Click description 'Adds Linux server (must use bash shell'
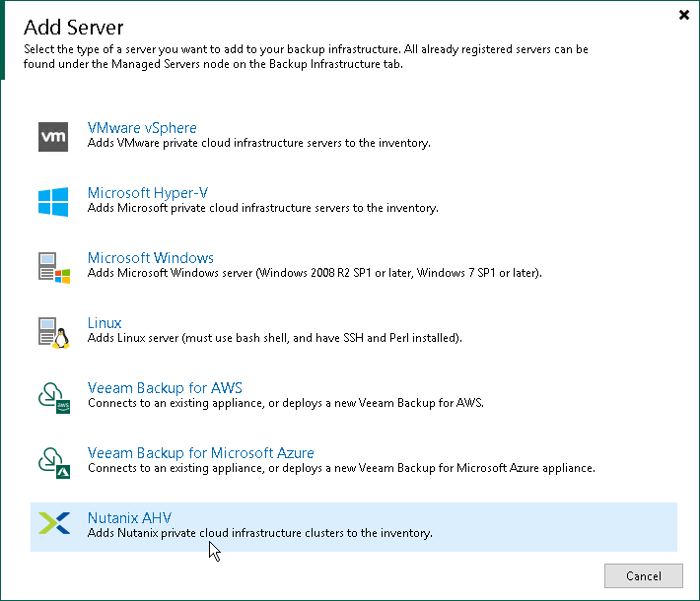Image resolution: width=700 pixels, height=601 pixels. (x=189, y=338)
